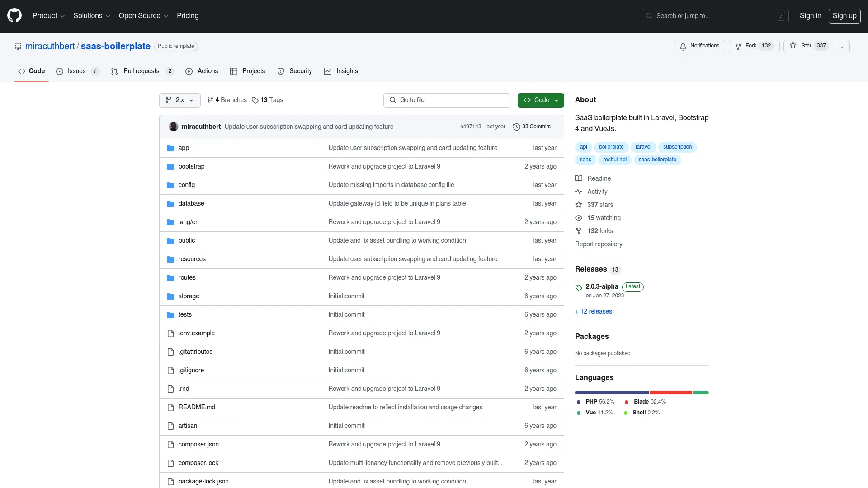Click the .env.example file icon
868x488 pixels.
click(170, 333)
